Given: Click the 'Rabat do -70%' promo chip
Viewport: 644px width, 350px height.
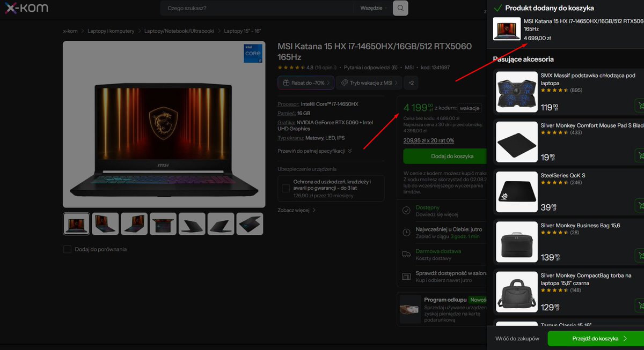Looking at the screenshot, I should tap(306, 83).
